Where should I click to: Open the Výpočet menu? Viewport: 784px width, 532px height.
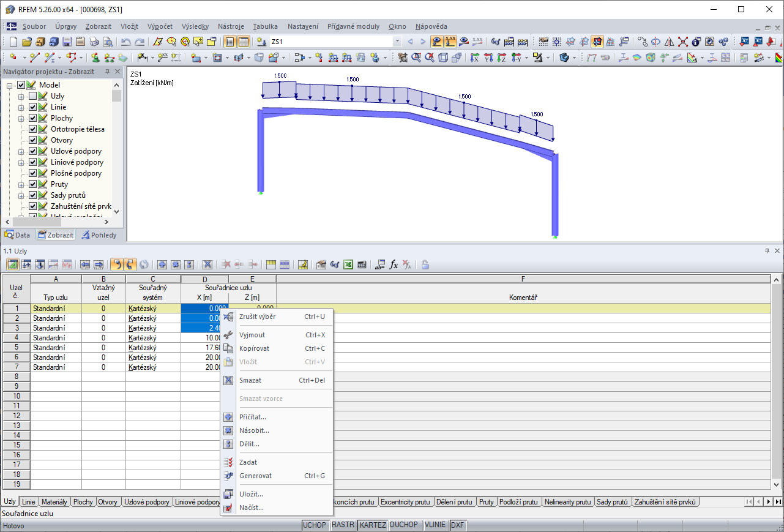pos(160,26)
